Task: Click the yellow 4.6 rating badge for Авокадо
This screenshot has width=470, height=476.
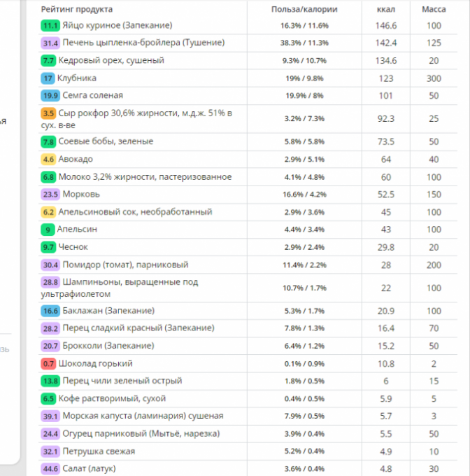Action: point(49,160)
